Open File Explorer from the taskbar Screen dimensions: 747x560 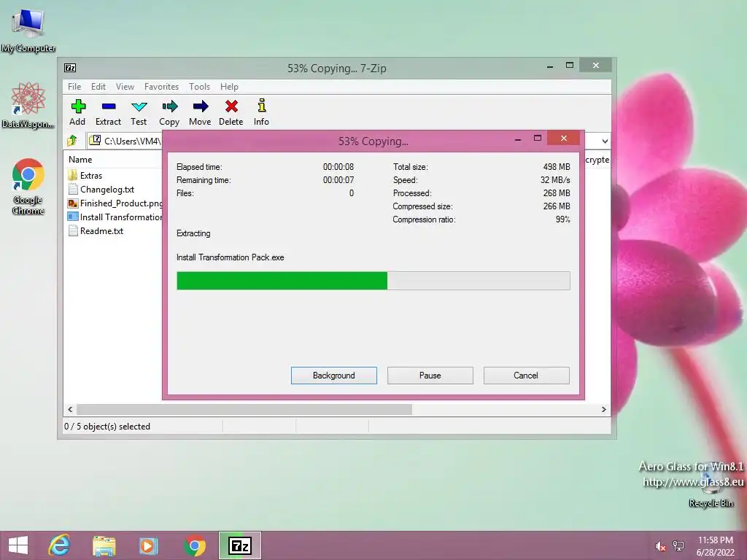coord(104,545)
